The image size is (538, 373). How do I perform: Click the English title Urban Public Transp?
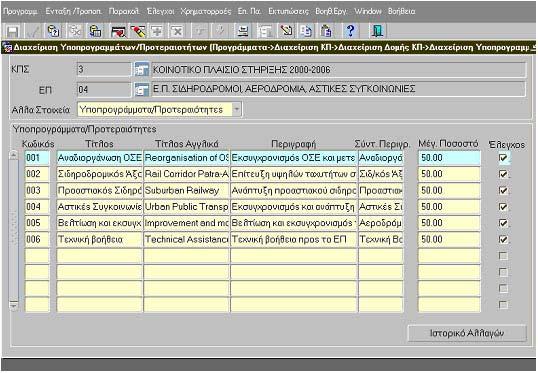pos(186,207)
